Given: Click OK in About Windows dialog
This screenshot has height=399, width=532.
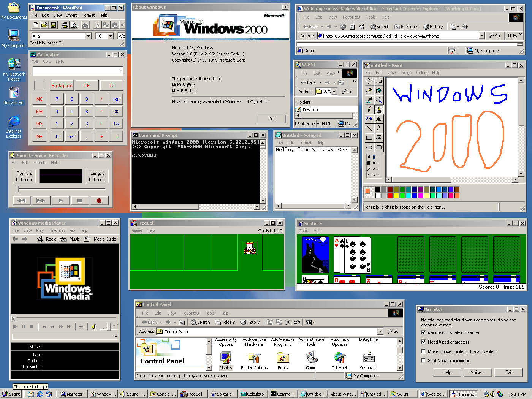Looking at the screenshot, I should (271, 119).
